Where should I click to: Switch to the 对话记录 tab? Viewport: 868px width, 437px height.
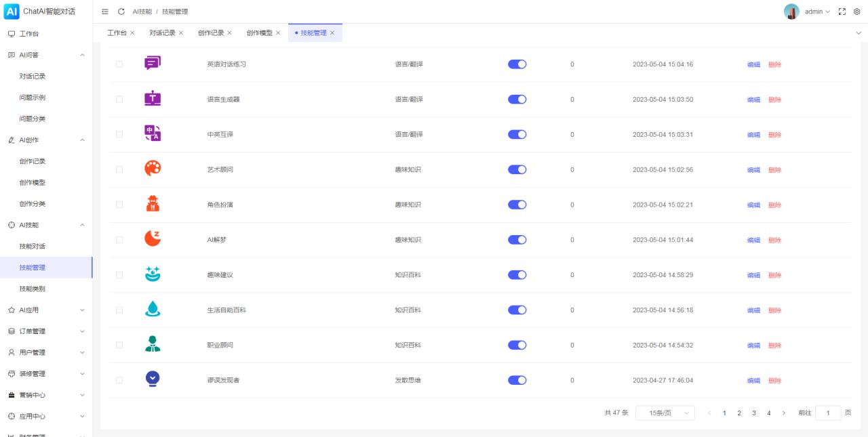(162, 33)
